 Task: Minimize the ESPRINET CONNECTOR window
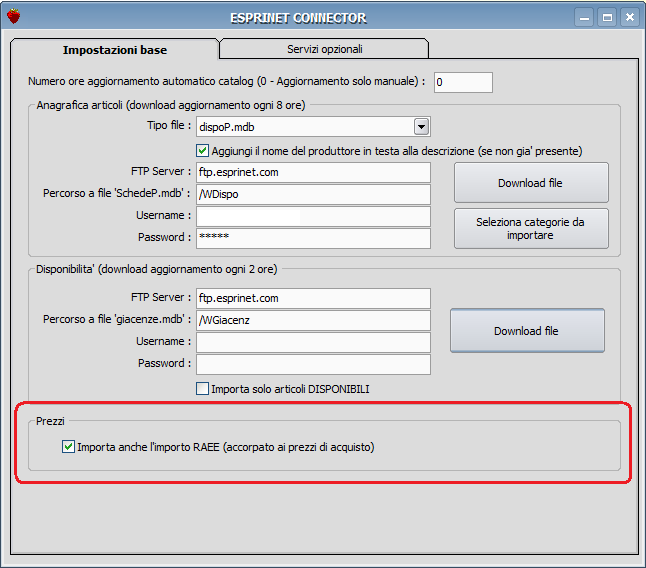point(584,18)
